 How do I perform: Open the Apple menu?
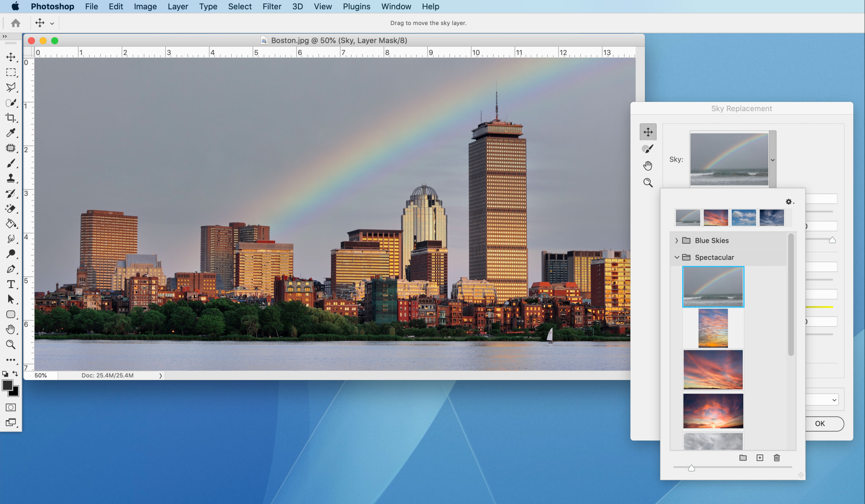click(x=15, y=6)
